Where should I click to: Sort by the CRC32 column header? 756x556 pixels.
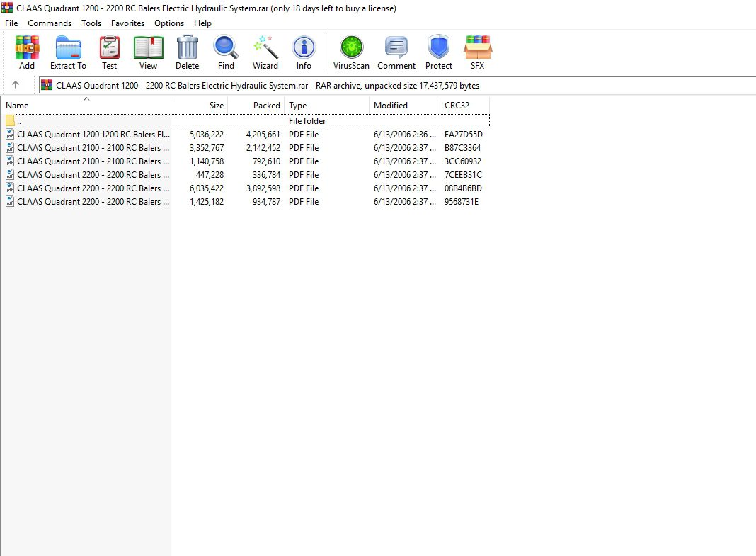(464, 105)
